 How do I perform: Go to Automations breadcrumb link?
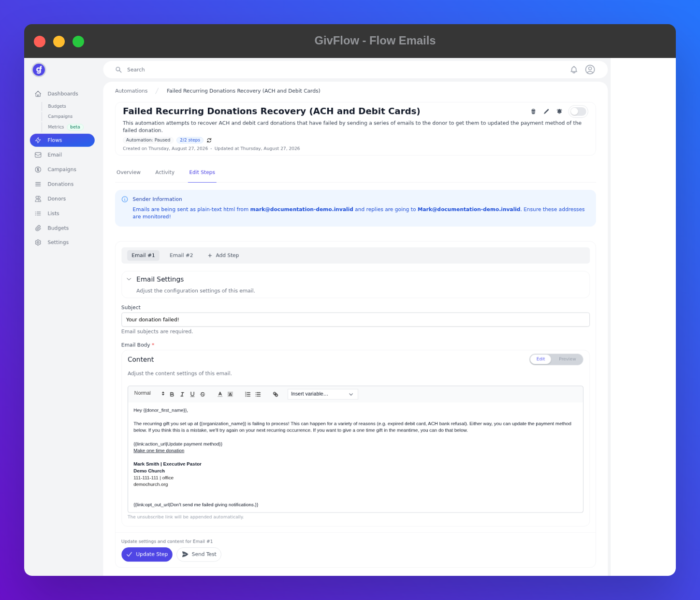coord(131,91)
